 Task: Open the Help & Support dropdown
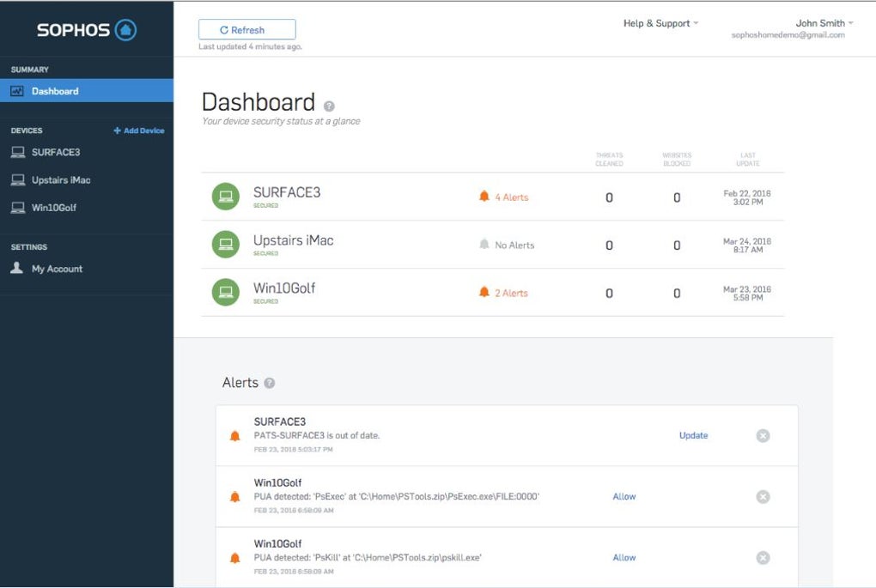point(660,23)
